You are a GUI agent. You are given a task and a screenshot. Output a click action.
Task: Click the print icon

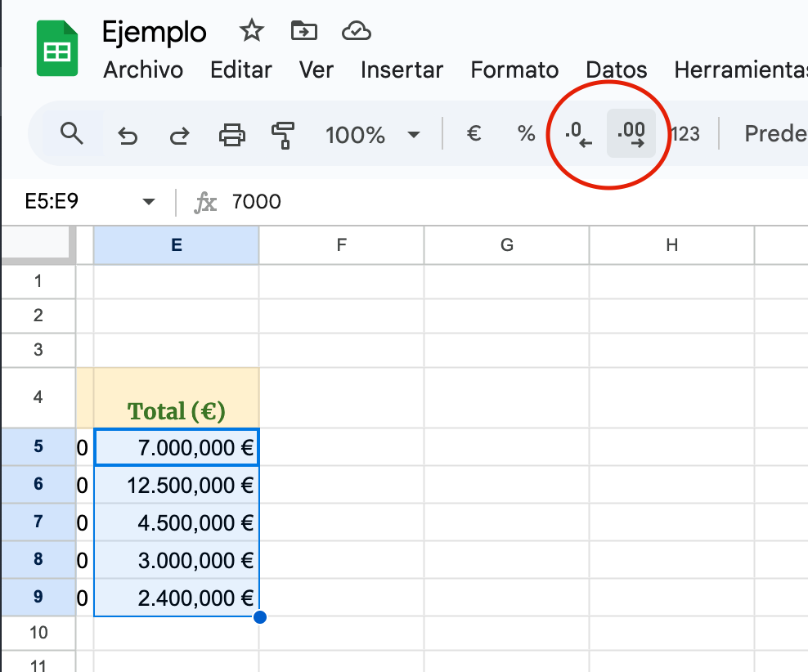(x=232, y=135)
